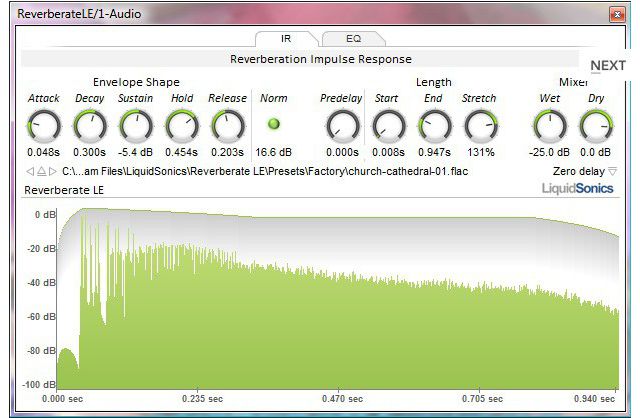Load next impulse response with right arrow
Screen dimensions: 640x418
[52, 171]
